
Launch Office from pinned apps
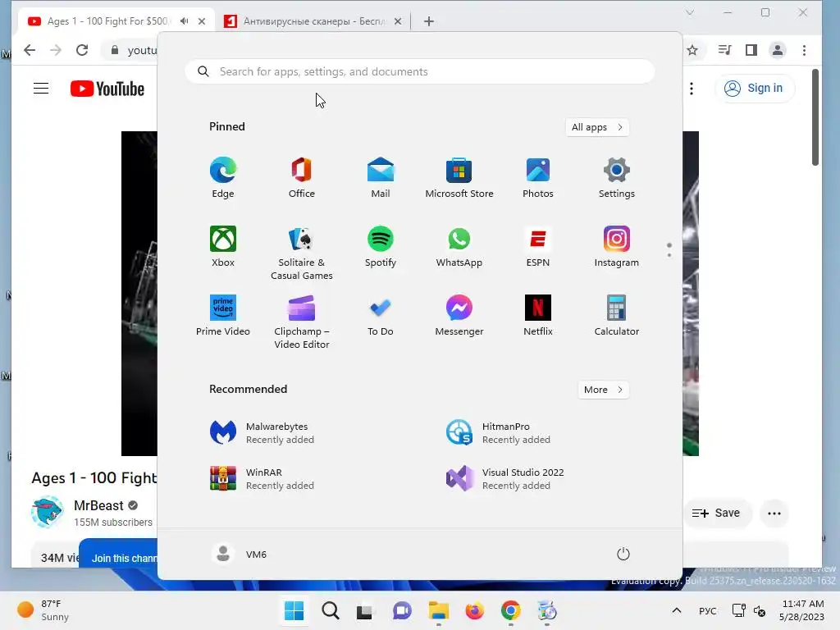[302, 177]
